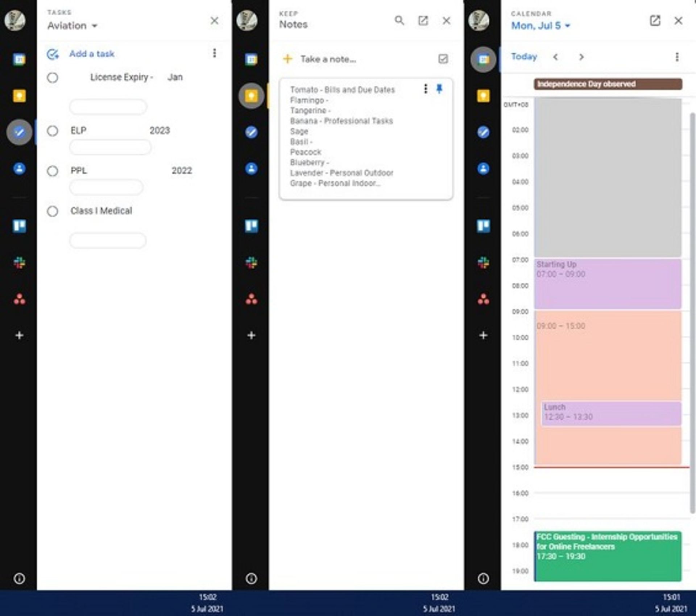Select the Tasks icon in the sidebar

19,132
